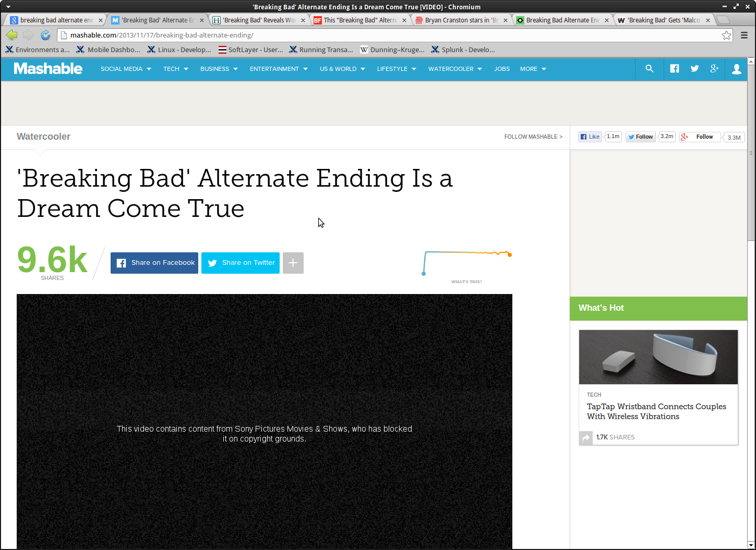Click Share on Facebook button
This screenshot has width=756, height=550.
click(154, 263)
